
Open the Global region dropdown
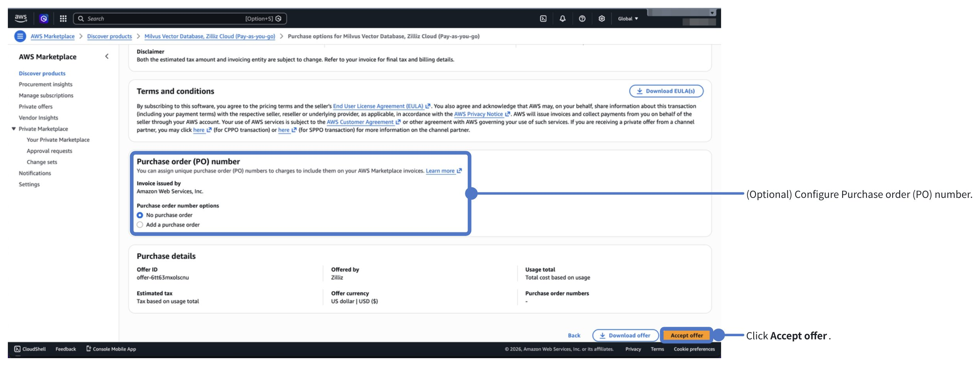(x=628, y=18)
